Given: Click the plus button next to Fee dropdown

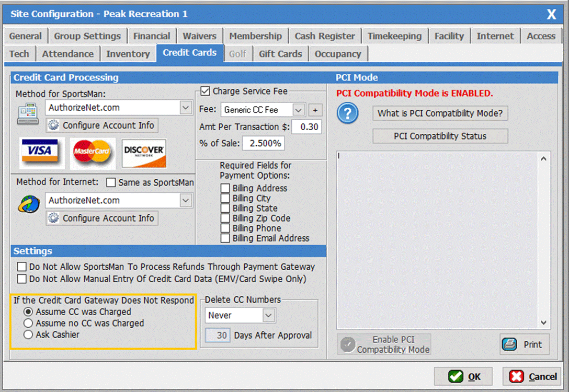Looking at the screenshot, I should 315,110.
